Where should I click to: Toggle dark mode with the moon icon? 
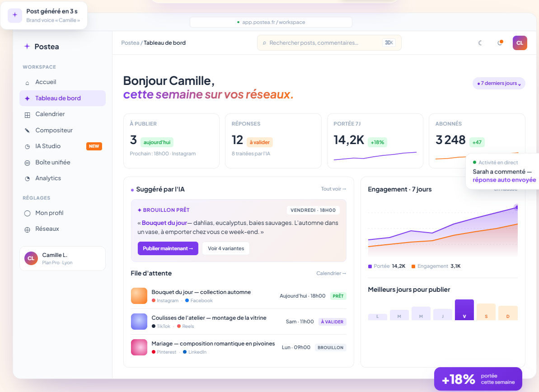click(x=480, y=43)
